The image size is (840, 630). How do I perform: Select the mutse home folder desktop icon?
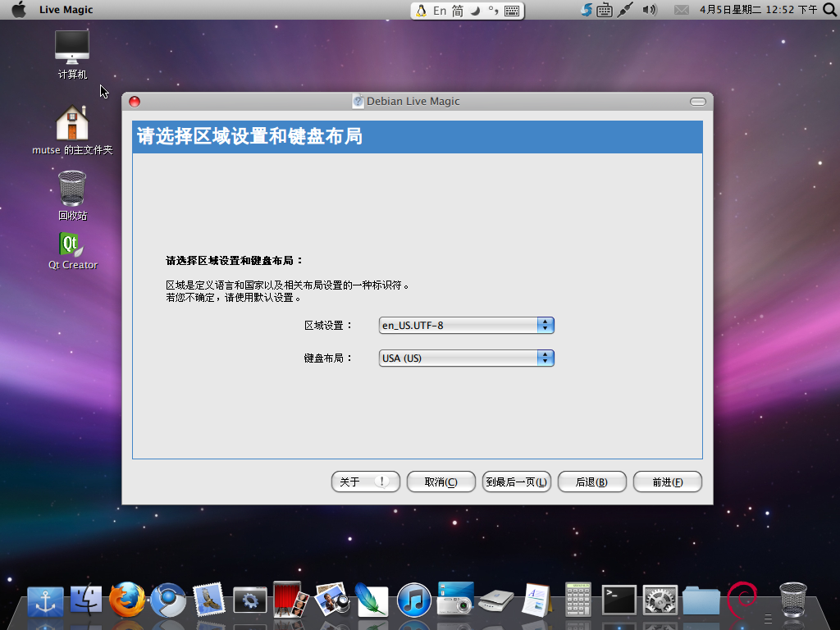[72, 130]
